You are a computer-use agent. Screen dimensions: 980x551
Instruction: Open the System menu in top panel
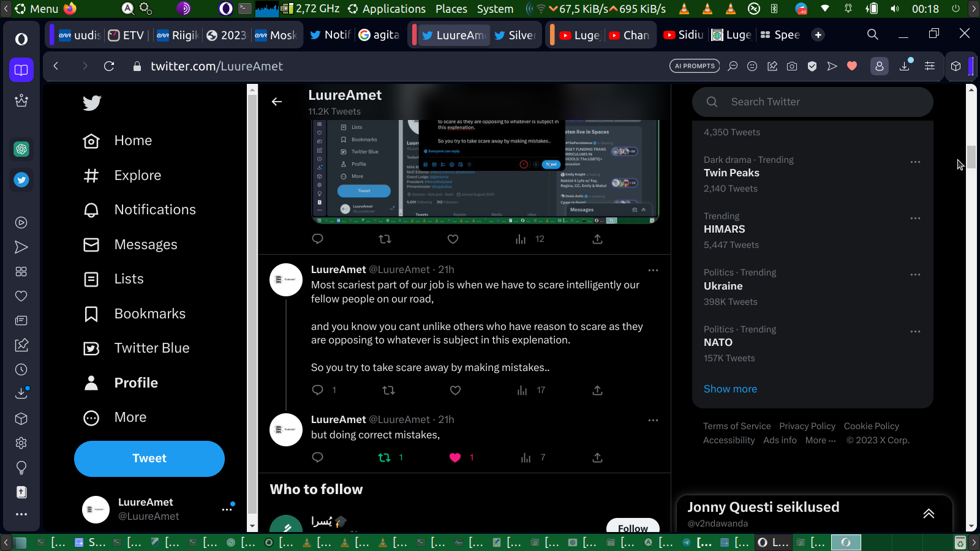[495, 9]
